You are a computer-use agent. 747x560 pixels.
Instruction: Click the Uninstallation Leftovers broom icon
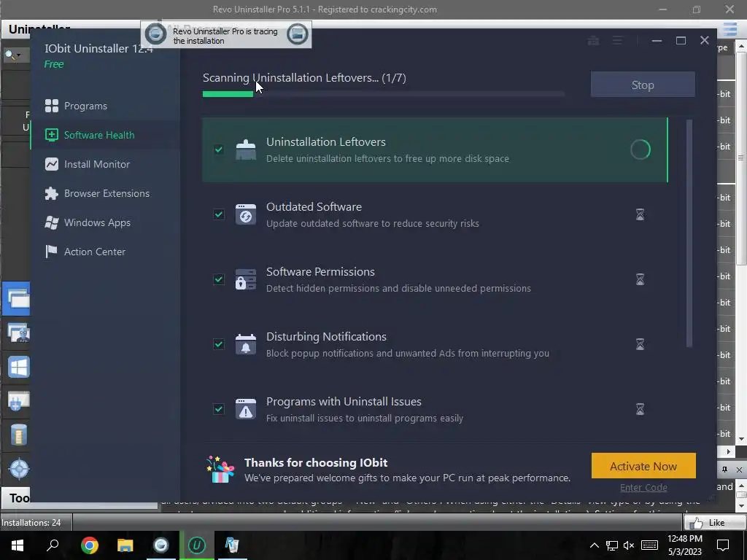[246, 149]
